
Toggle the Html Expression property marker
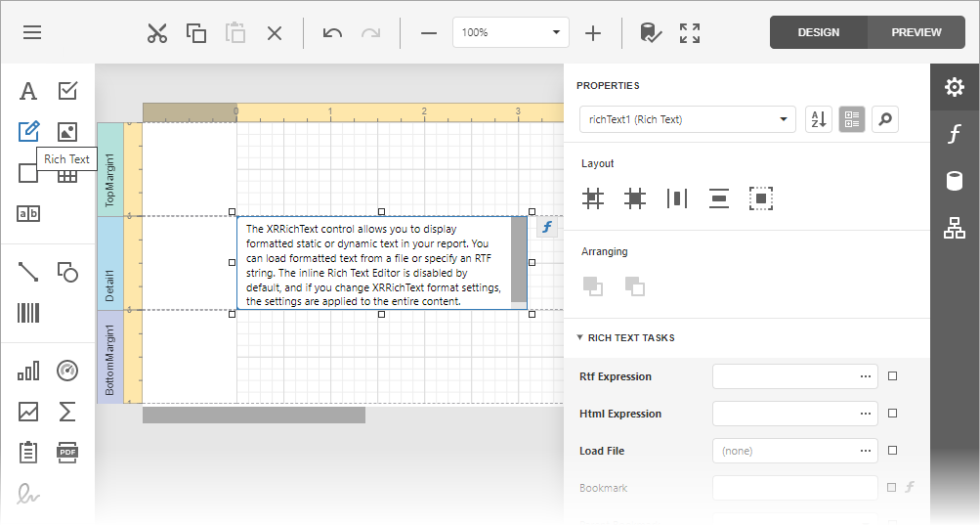(892, 413)
